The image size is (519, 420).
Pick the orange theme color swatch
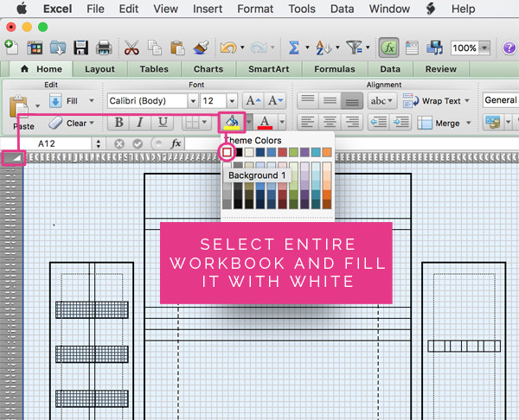pos(327,152)
